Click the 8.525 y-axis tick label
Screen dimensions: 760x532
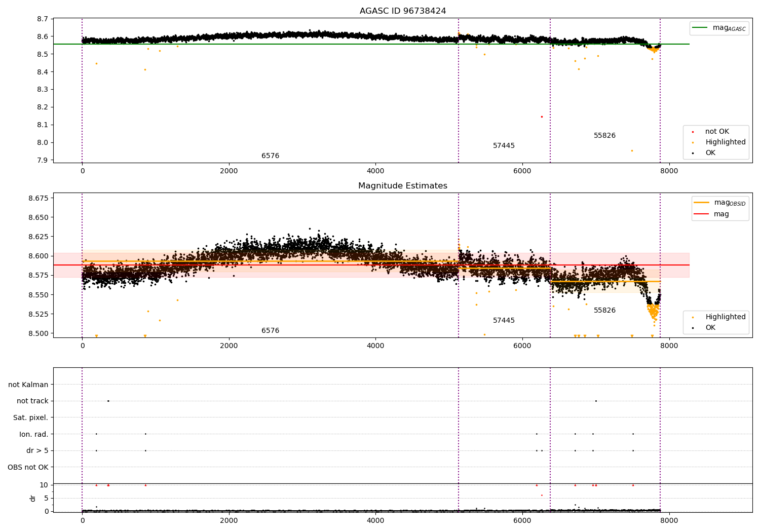(x=39, y=314)
